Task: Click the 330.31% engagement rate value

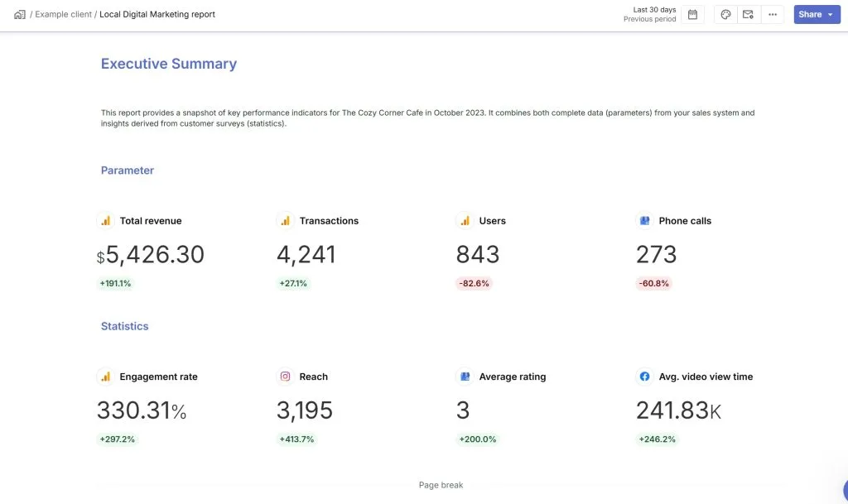Action: click(142, 410)
